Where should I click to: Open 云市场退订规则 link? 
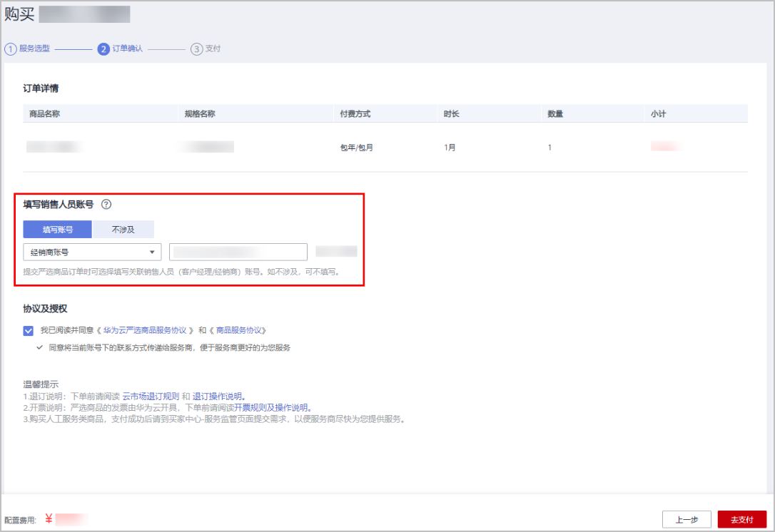click(151, 397)
